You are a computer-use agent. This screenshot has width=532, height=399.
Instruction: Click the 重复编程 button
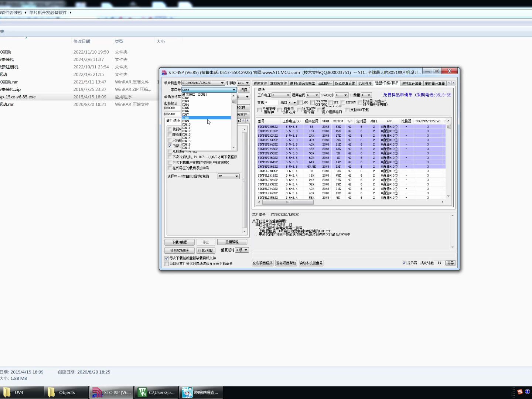(x=232, y=242)
